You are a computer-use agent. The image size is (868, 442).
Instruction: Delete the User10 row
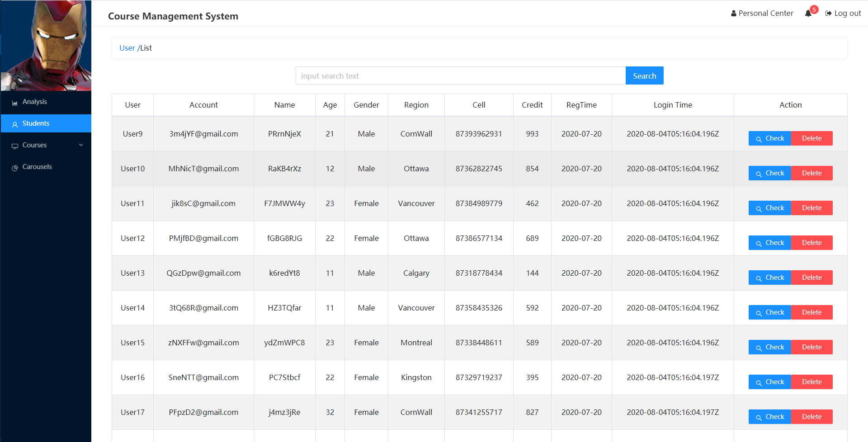(x=812, y=173)
